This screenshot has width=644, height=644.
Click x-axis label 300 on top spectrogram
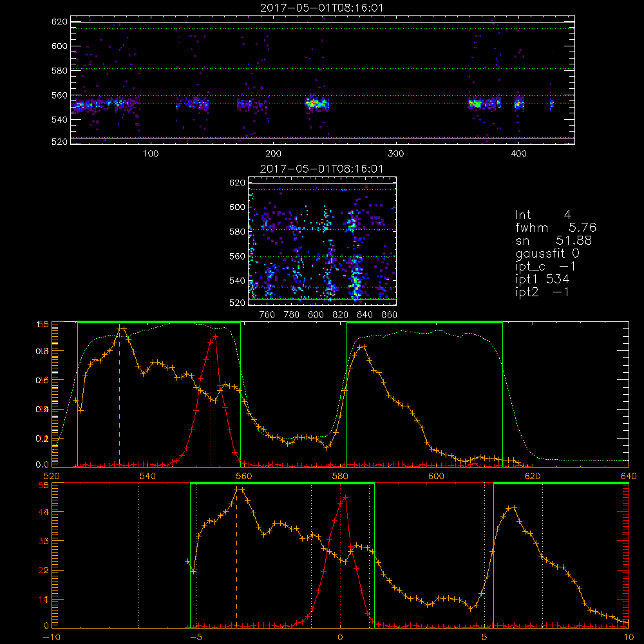tap(396, 154)
